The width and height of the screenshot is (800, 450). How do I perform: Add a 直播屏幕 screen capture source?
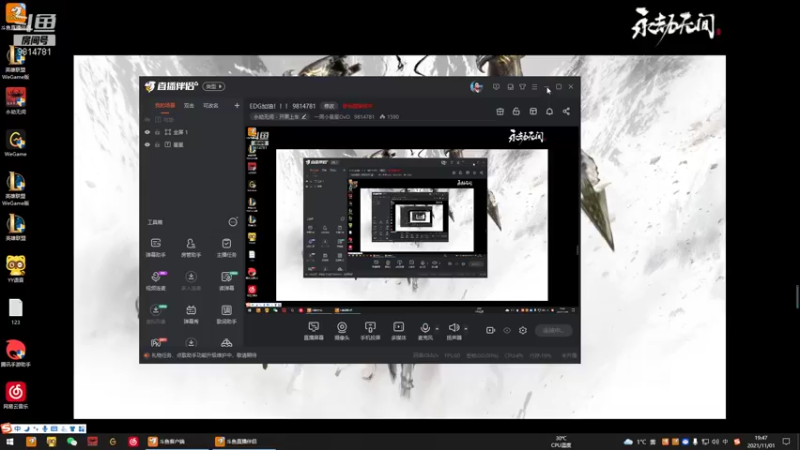click(313, 331)
